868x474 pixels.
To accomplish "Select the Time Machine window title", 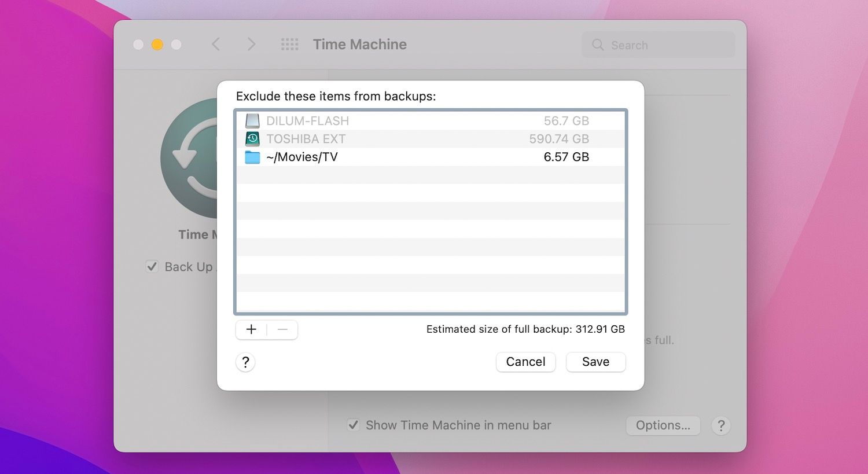I will pos(359,44).
